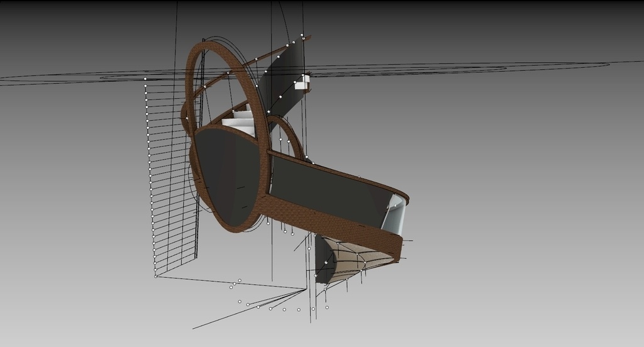Select the light gray curved end panel
Image resolution: width=644 pixels, height=347 pixels.
(x=395, y=217)
